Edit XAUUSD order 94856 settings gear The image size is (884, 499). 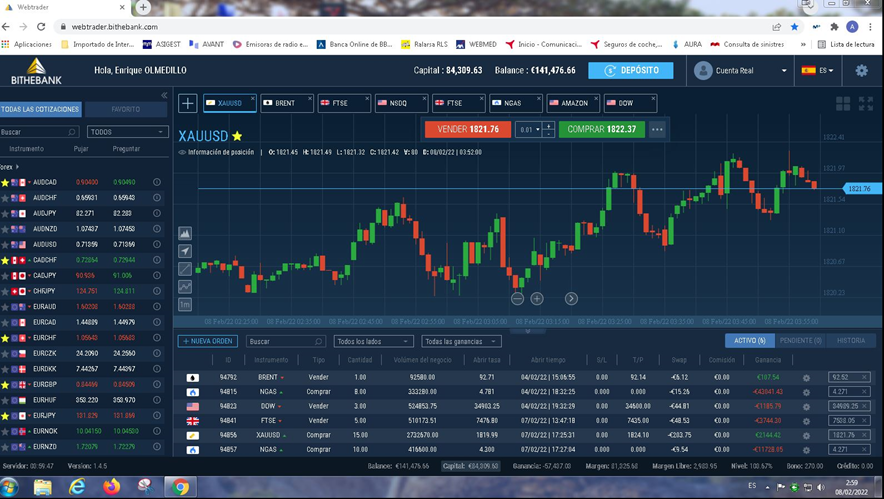tap(806, 436)
